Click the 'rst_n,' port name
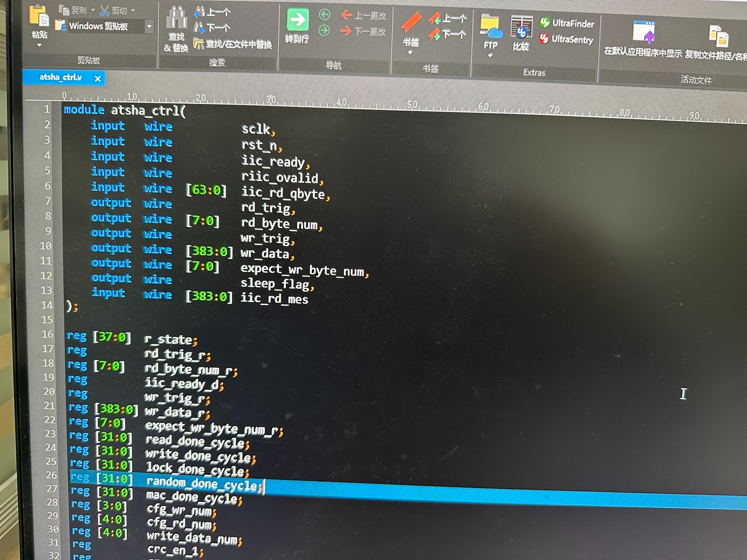The width and height of the screenshot is (747, 560). pyautogui.click(x=261, y=146)
